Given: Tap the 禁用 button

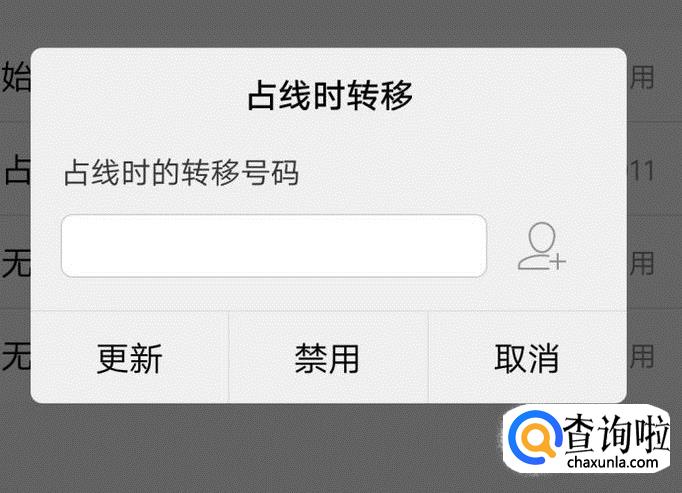Looking at the screenshot, I should tap(328, 359).
